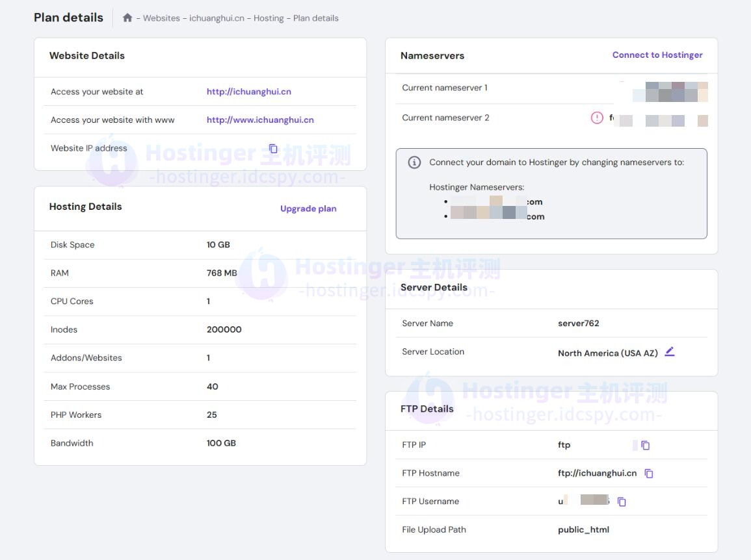The width and height of the screenshot is (751, 560).
Task: Click the info icon in nameserver notice
Action: [x=414, y=162]
